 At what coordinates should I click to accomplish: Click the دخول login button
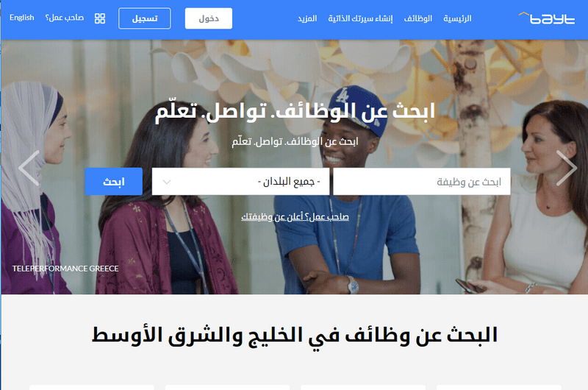click(x=209, y=18)
